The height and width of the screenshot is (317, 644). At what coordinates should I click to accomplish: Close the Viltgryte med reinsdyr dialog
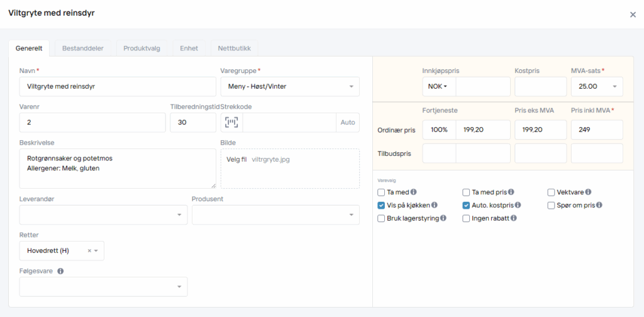click(x=633, y=14)
